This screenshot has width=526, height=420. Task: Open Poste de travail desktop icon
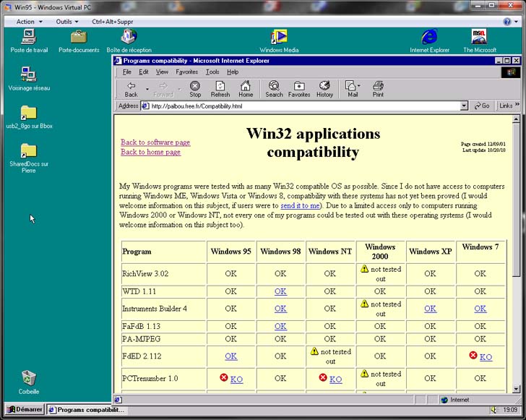[x=29, y=41]
